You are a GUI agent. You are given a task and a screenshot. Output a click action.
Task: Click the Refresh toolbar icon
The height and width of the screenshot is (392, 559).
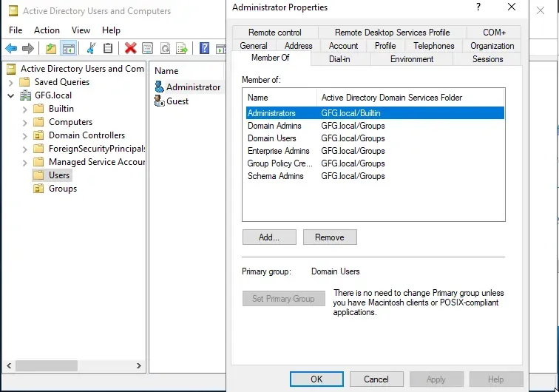165,48
